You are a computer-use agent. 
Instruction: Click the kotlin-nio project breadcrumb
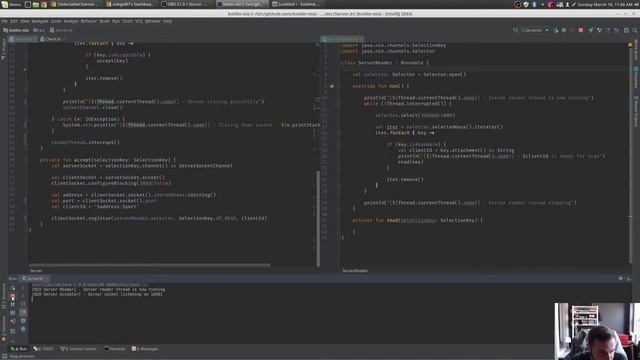point(16,30)
